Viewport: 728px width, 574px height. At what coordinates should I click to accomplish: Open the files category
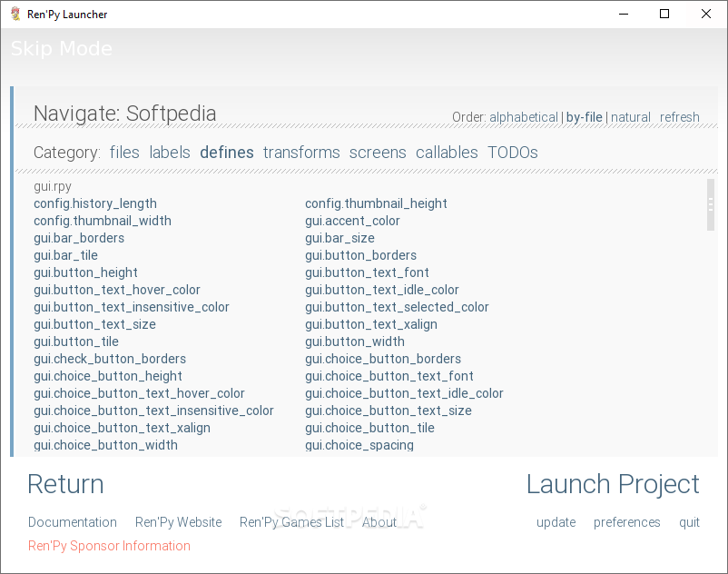click(124, 153)
